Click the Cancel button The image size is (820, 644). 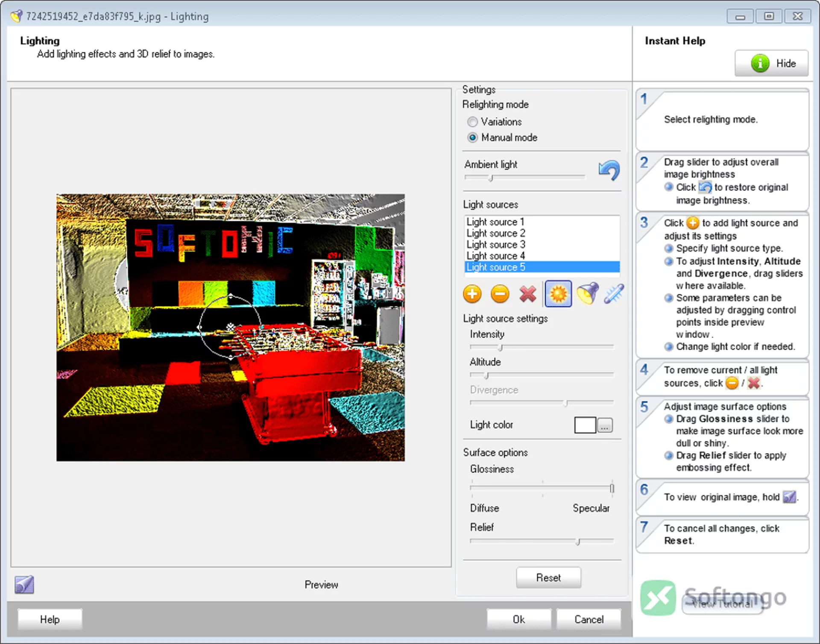click(x=589, y=619)
